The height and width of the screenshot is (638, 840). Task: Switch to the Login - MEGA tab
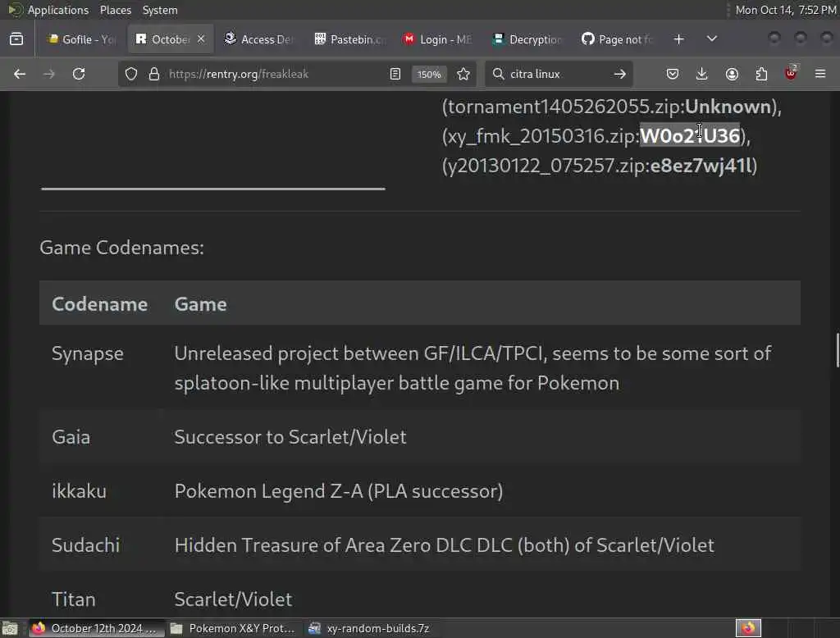pos(439,39)
